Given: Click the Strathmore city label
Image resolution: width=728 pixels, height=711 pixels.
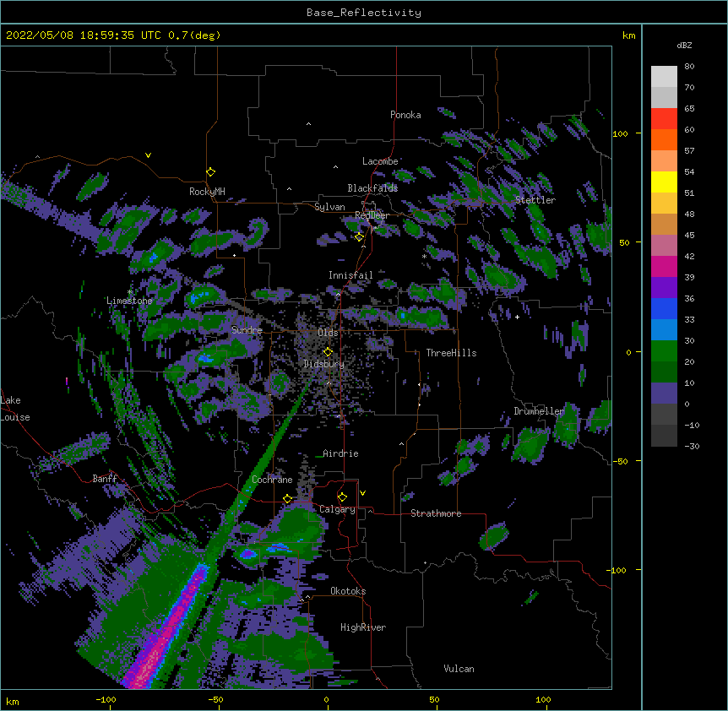Looking at the screenshot, I should pos(436,513).
